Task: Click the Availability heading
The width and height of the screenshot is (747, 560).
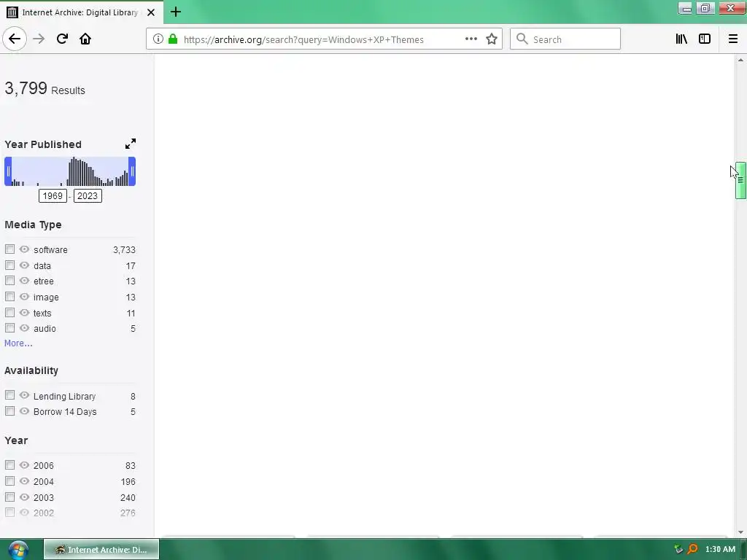Action: pyautogui.click(x=31, y=370)
